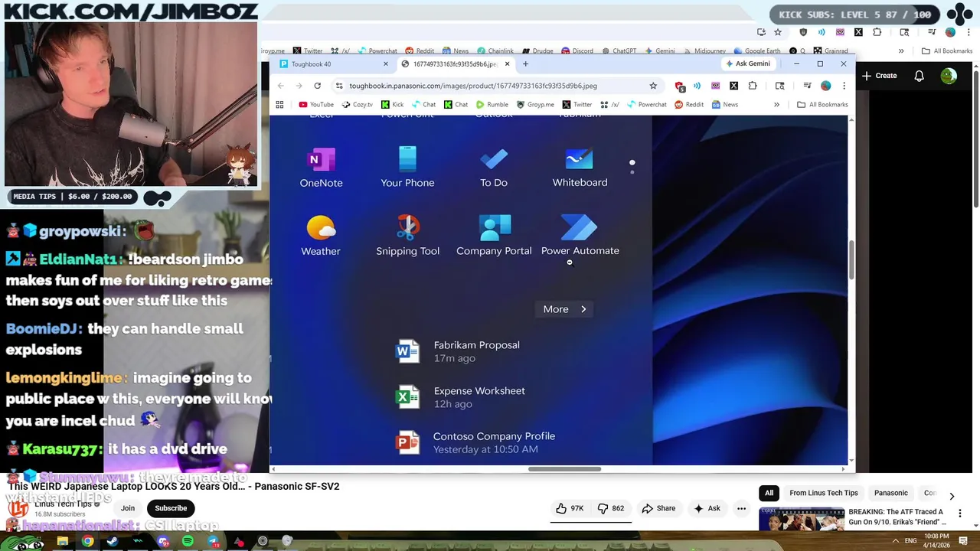Open the Google Earth bookmark
The width and height of the screenshot is (980, 551).
(x=756, y=51)
